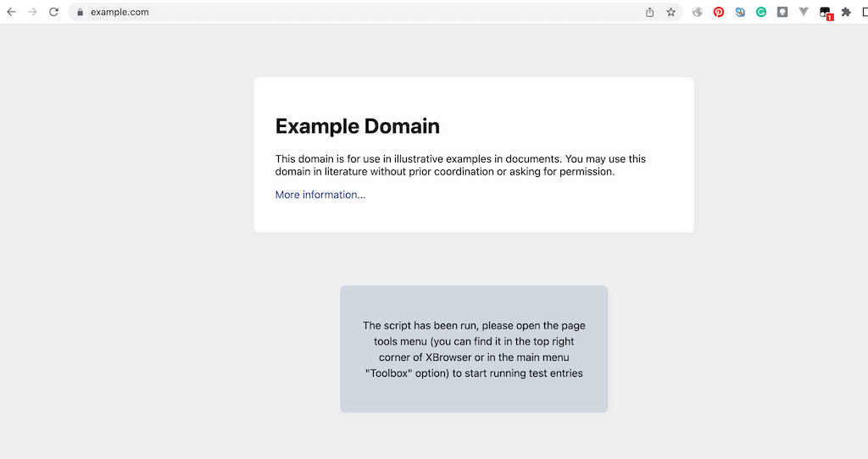Screen dimensions: 868x459
Task: Follow the "More information..." link
Action: pos(320,195)
